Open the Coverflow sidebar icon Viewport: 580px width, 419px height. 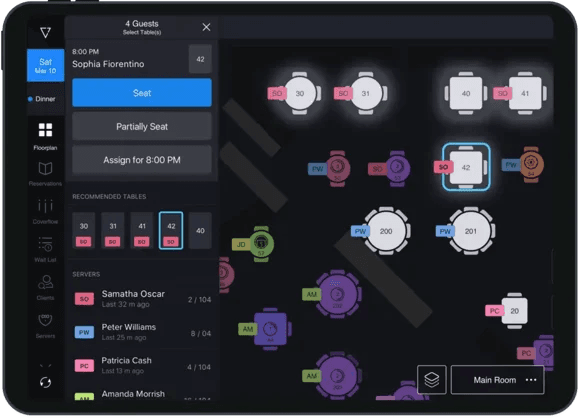[45, 206]
